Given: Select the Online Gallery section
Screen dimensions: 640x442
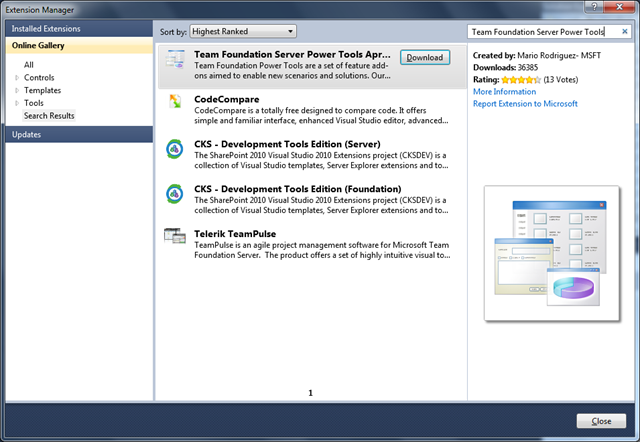Looking at the screenshot, I should (x=42, y=46).
